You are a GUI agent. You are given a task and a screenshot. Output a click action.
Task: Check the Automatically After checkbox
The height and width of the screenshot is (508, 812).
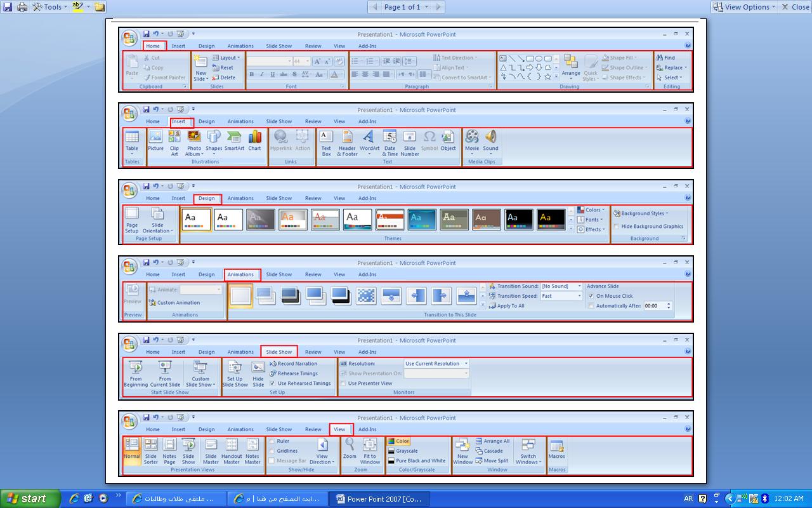[591, 305]
